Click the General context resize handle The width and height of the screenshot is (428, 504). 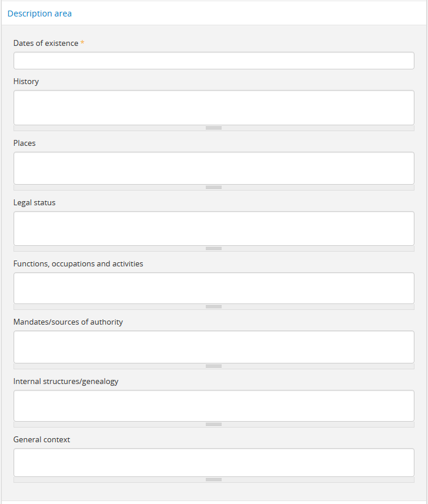(213, 480)
